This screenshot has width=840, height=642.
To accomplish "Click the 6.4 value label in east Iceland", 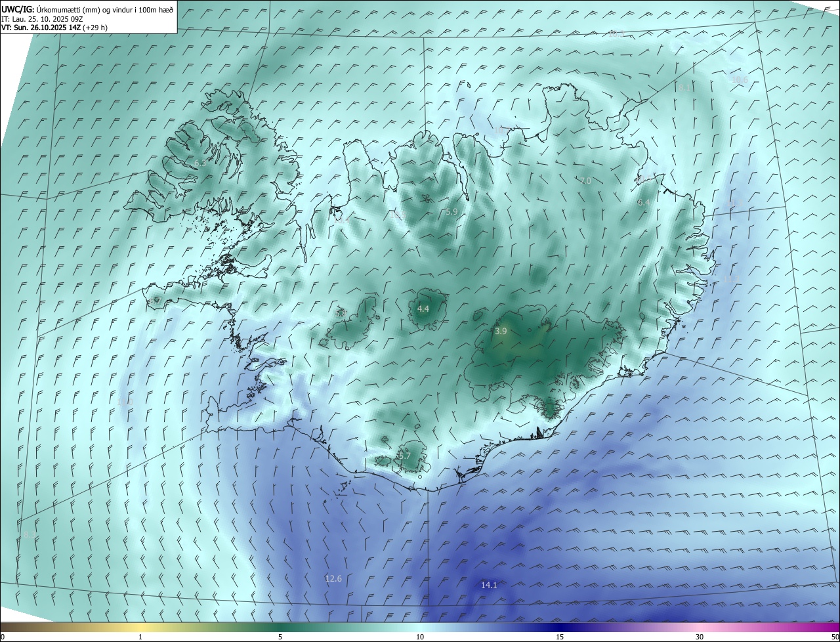I will click(644, 203).
